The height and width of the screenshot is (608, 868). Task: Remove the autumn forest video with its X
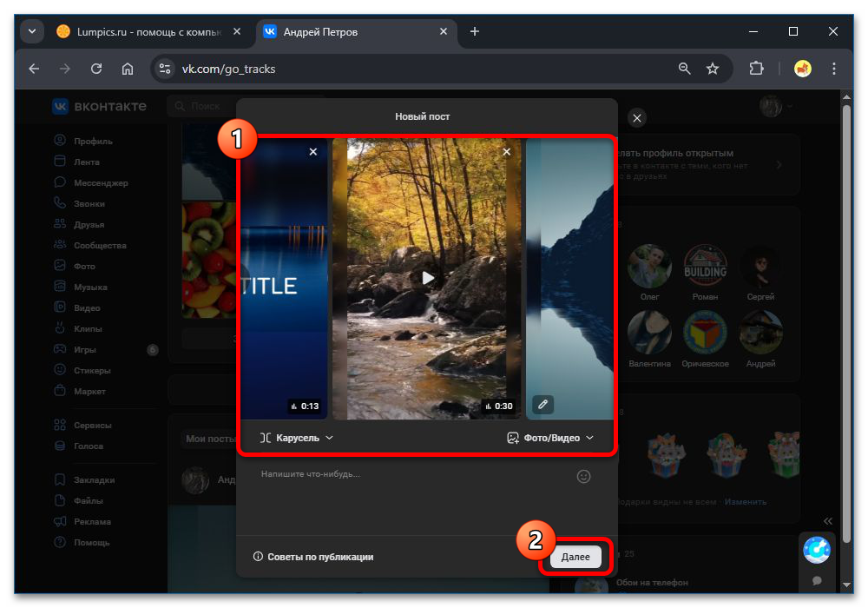507,152
